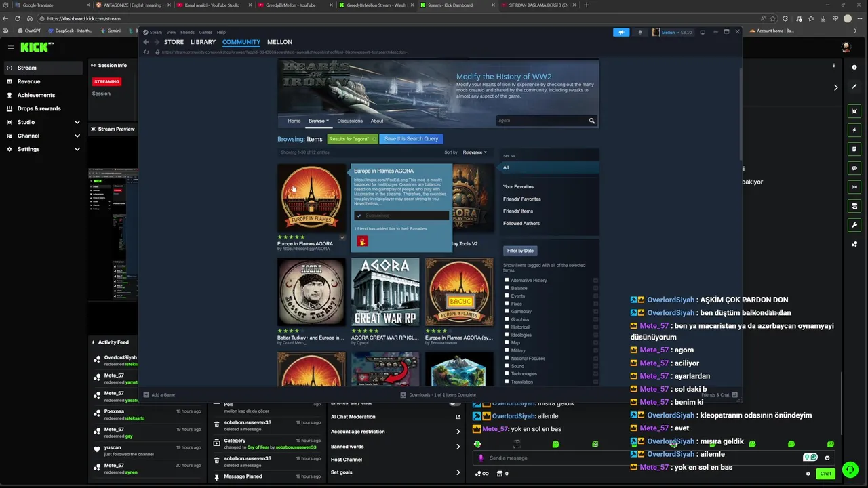This screenshot has height=488, width=868.
Task: Click Save this Search Query
Action: tap(411, 138)
